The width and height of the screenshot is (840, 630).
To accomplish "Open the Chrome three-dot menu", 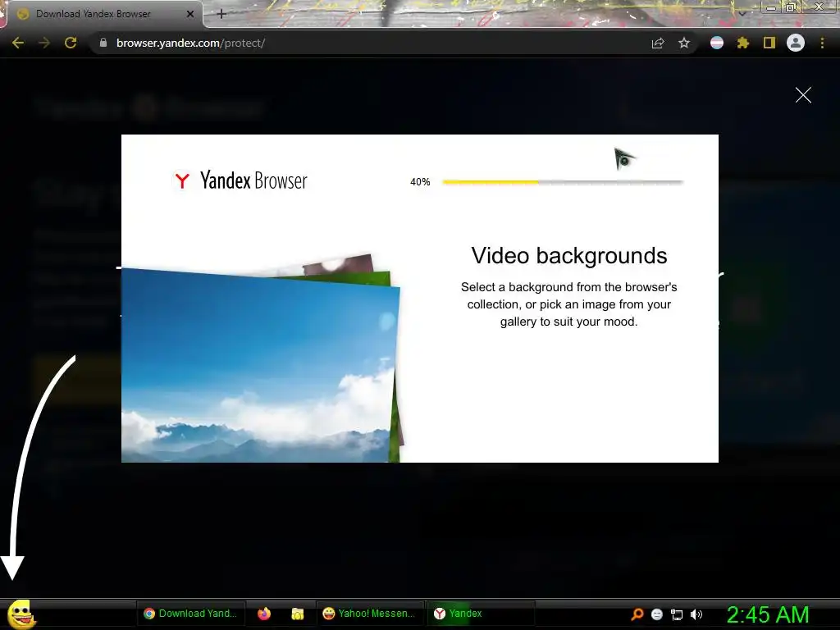I will tap(822, 43).
